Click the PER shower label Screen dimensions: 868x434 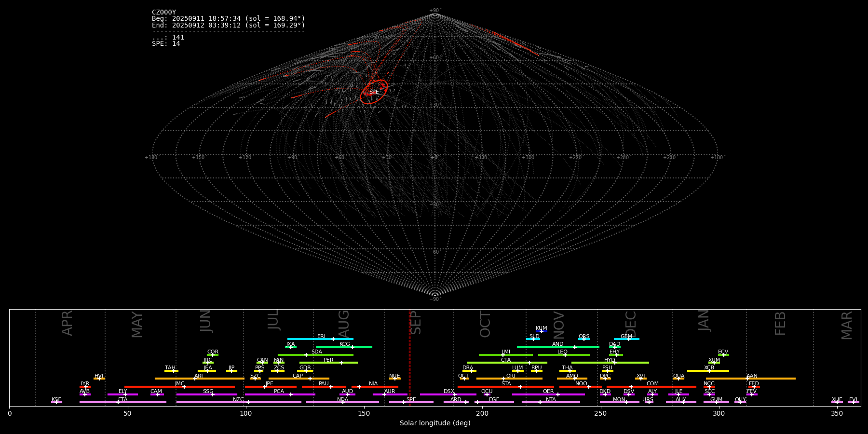328,360
